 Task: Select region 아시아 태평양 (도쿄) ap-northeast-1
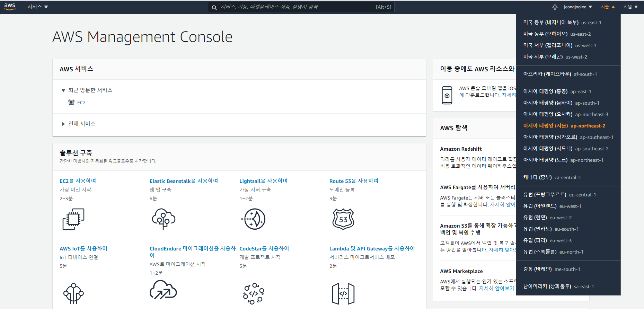568,160
